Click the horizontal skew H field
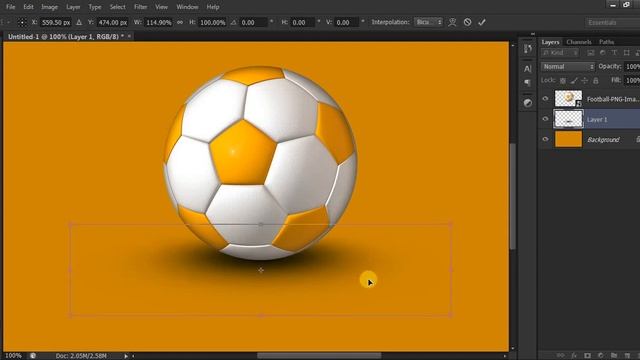 click(x=302, y=22)
